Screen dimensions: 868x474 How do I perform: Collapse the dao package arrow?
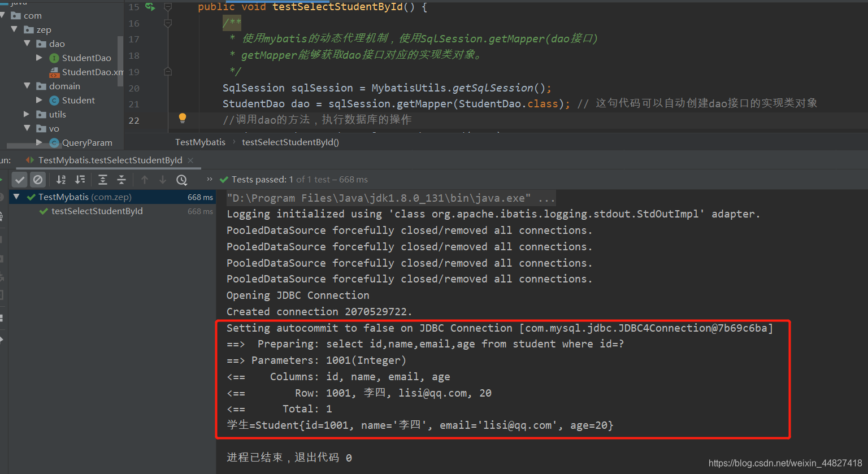tap(27, 44)
